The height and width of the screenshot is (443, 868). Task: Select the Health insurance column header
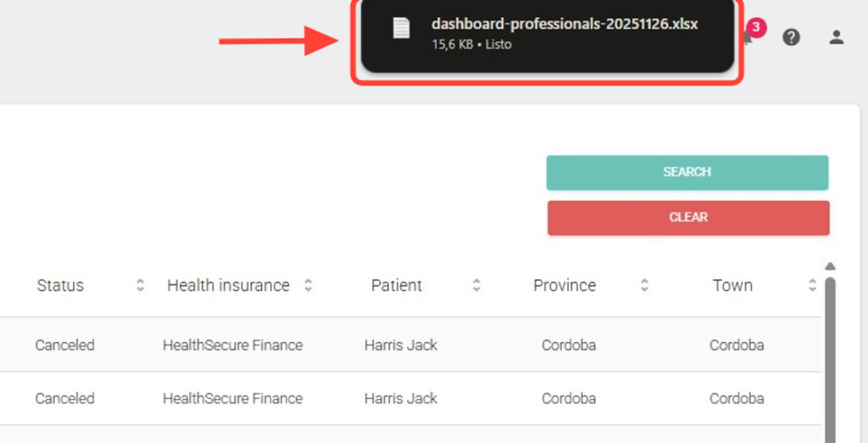click(228, 285)
